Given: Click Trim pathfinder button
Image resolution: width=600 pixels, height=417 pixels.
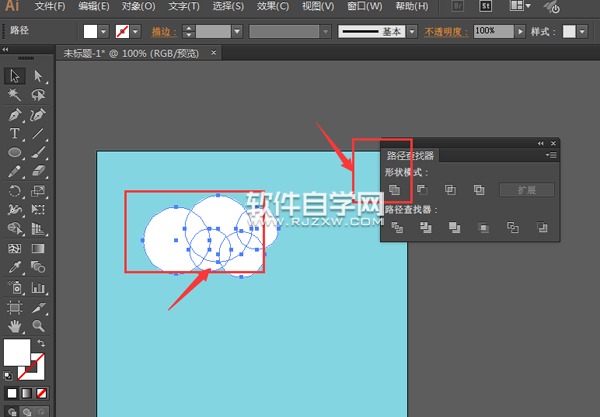Looking at the screenshot, I should 426,228.
